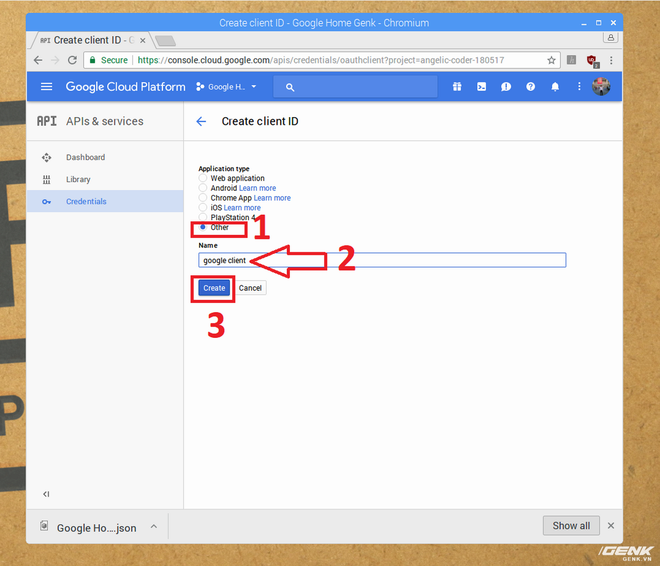
Task: Go back using arrow beside Create client ID
Action: 201,122
